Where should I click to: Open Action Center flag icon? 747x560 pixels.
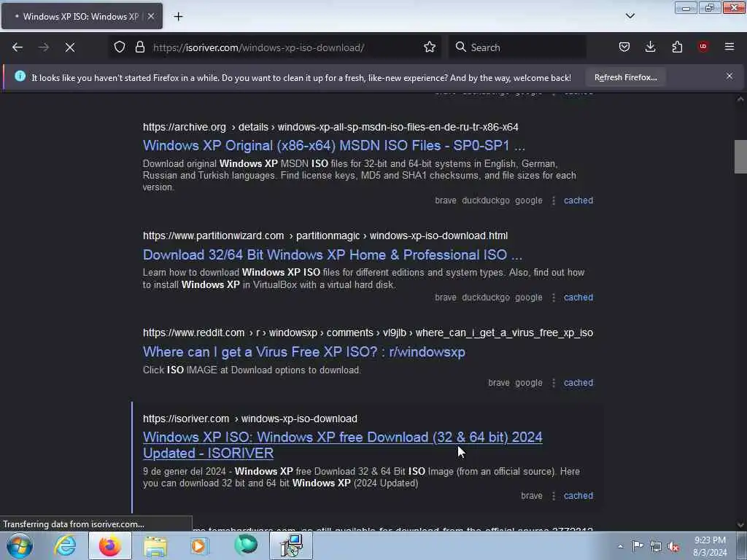638,546
